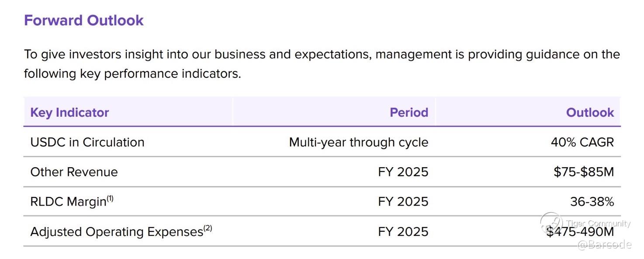This screenshot has width=644, height=259.
Task: Select the Period column header
Action: pos(409,112)
